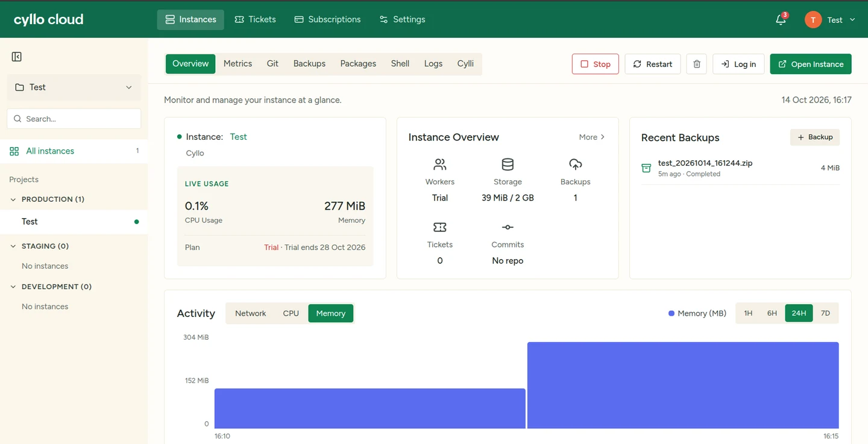
Task: Create a new backup with + Backup
Action: pos(815,137)
